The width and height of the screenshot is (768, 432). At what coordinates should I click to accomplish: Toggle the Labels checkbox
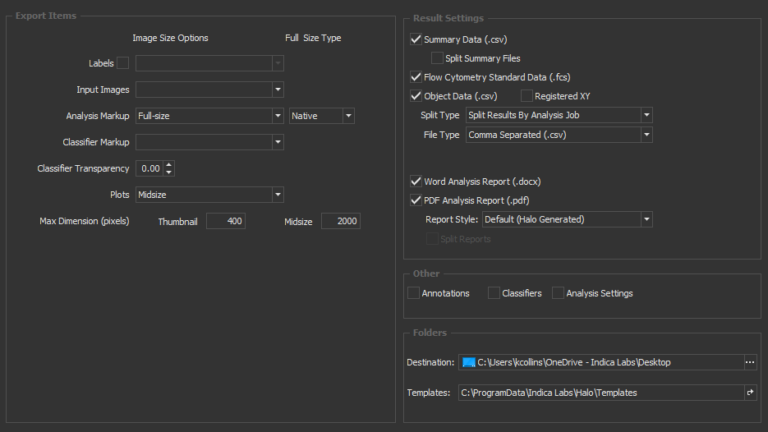click(123, 63)
